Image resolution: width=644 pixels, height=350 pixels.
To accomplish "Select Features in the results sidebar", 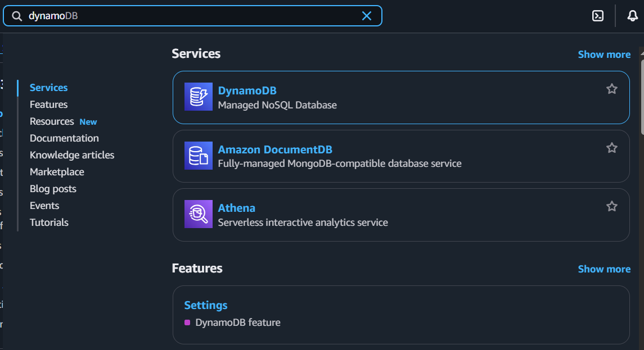I will point(48,104).
